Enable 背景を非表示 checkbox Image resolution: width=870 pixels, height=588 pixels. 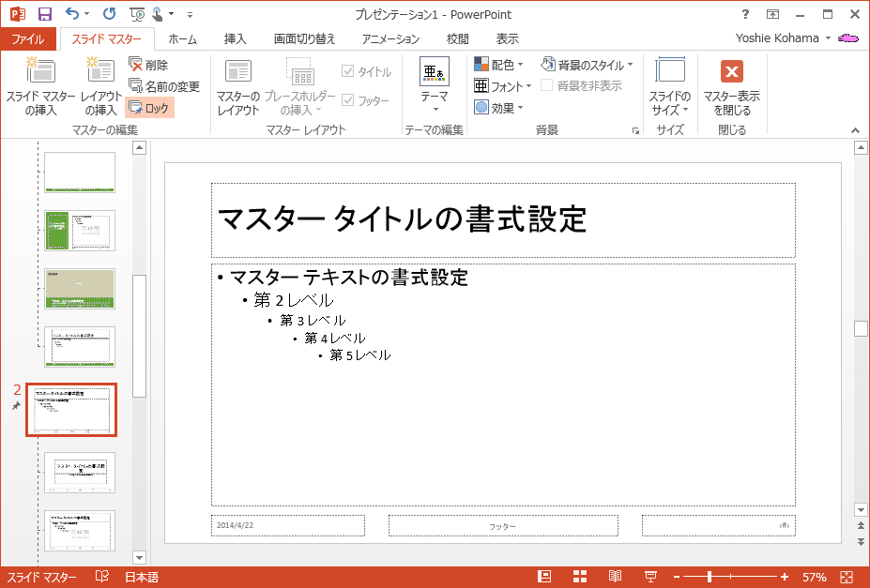546,85
